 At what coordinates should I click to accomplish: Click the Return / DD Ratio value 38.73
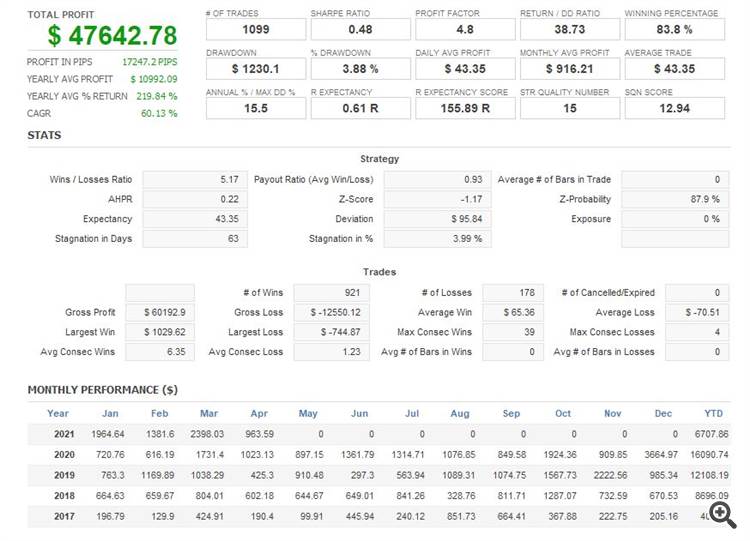click(570, 29)
